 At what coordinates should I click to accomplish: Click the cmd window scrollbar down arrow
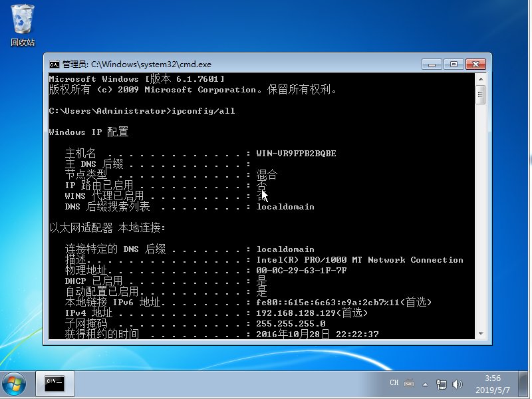pyautogui.click(x=482, y=334)
